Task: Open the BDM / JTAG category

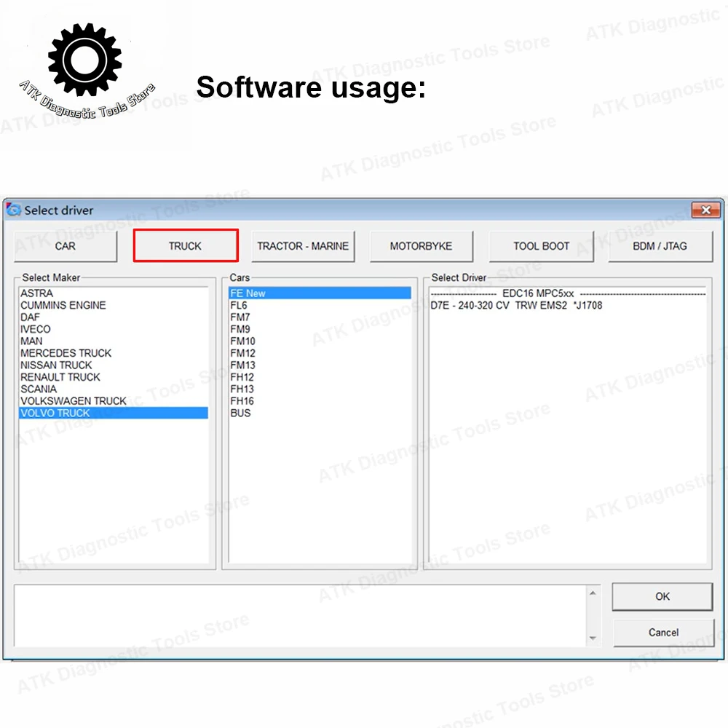Action: (660, 246)
